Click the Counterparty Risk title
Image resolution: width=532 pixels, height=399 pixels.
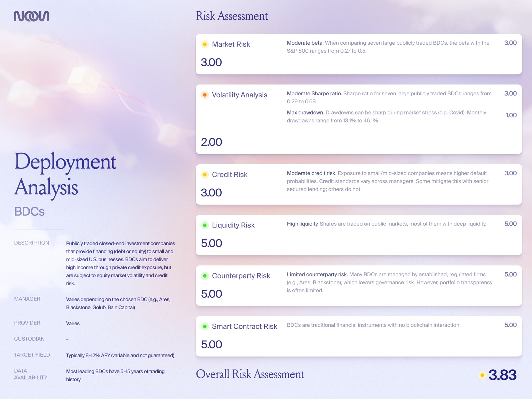coord(241,276)
